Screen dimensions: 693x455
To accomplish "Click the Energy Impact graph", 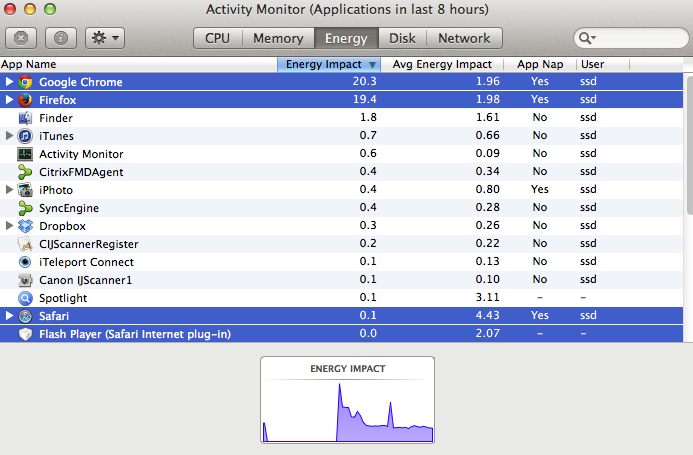I will (347, 400).
